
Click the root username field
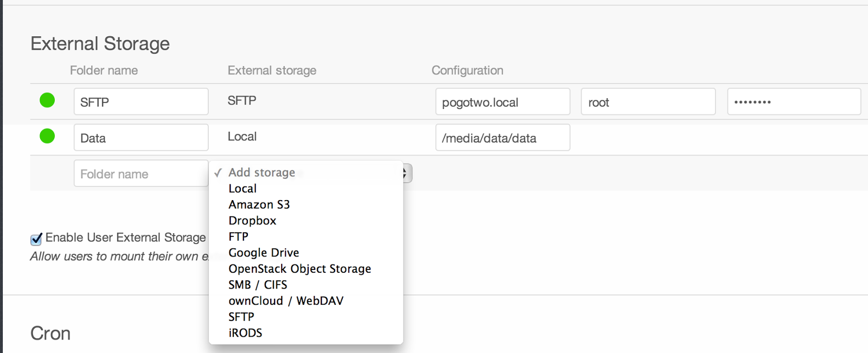(648, 101)
